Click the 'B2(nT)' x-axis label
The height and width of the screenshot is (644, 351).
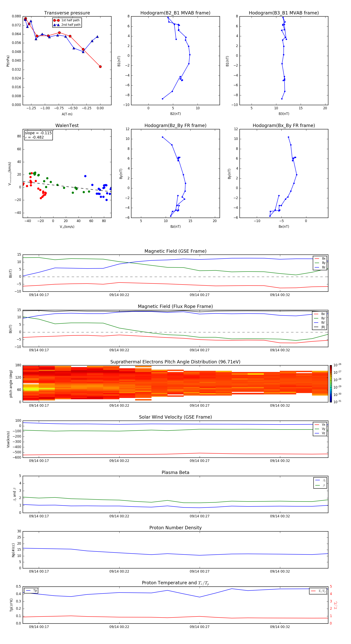[x=175, y=114]
